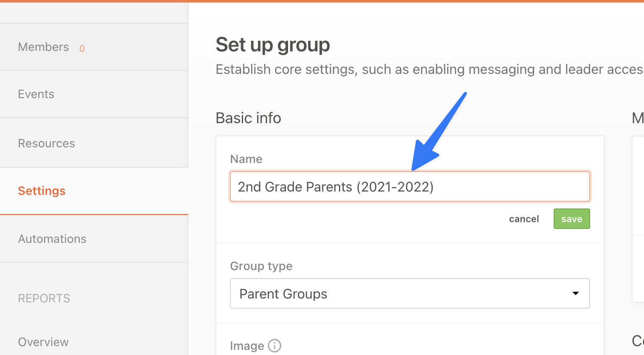The width and height of the screenshot is (644, 355).
Task: Open the Overview report
Action: pos(43,342)
